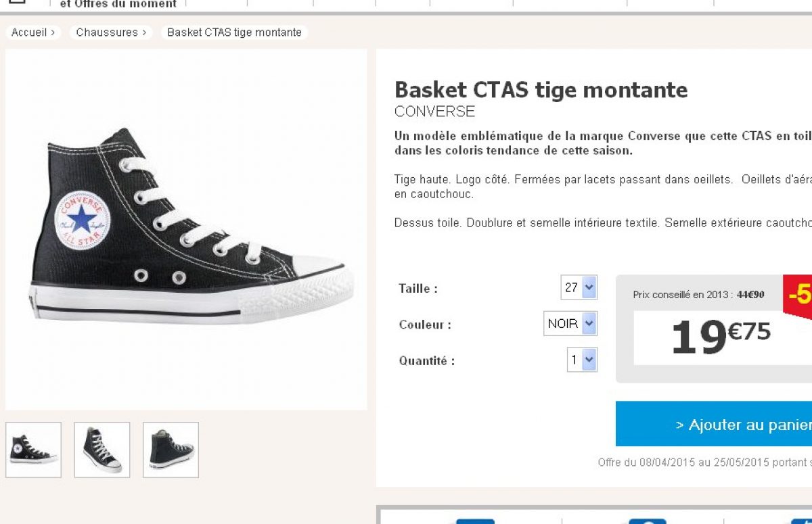Go to Accueil in the breadcrumb
The height and width of the screenshot is (524, 812).
(x=32, y=32)
